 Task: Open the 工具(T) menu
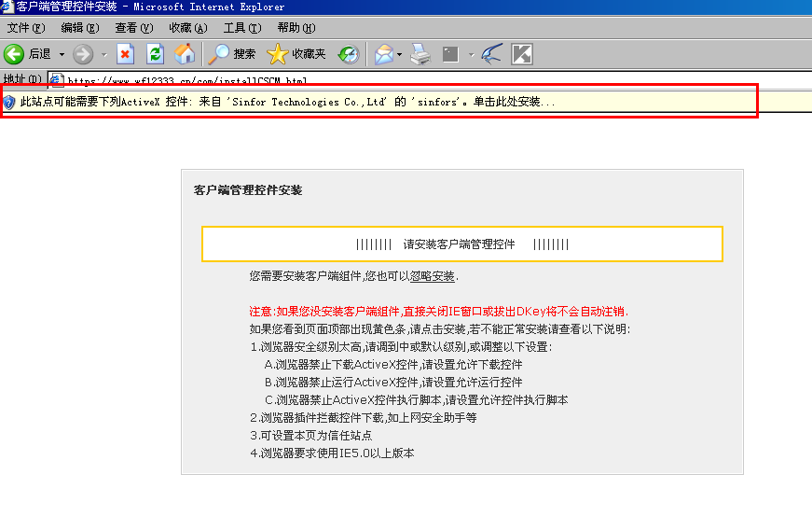click(x=242, y=28)
